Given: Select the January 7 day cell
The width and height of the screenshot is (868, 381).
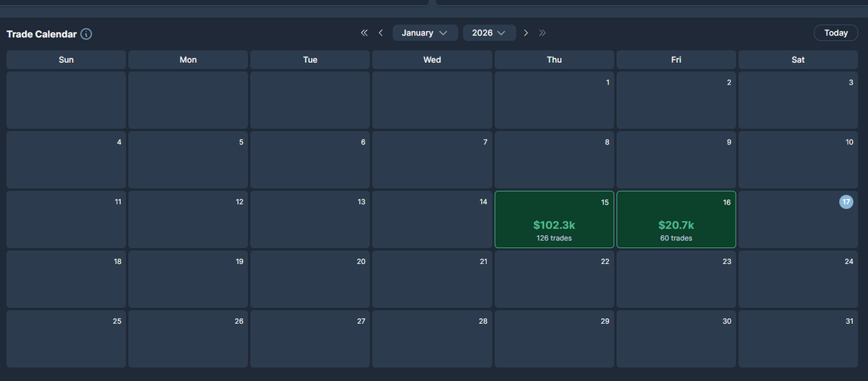Looking at the screenshot, I should pos(432,160).
